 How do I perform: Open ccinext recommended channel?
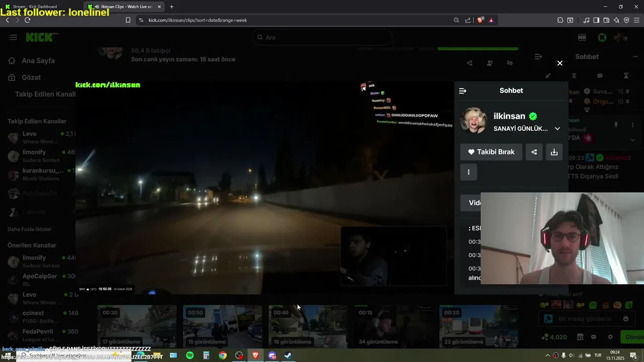tap(40, 317)
